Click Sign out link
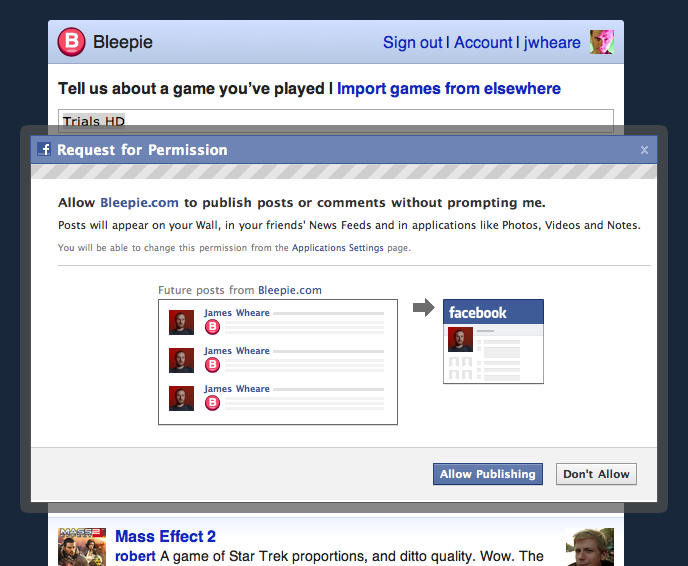 point(412,43)
